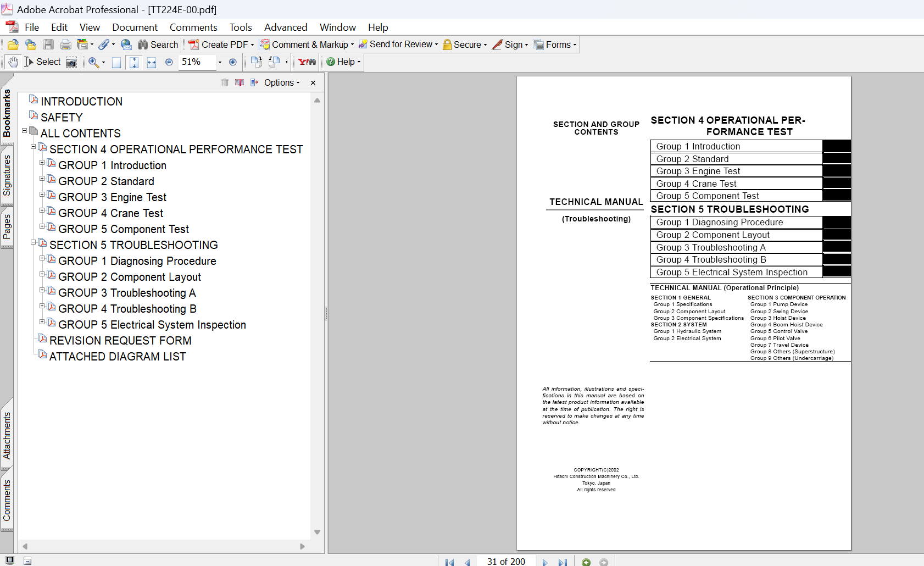This screenshot has height=566, width=924.
Task: Open the Advanced menu
Action: 286,27
